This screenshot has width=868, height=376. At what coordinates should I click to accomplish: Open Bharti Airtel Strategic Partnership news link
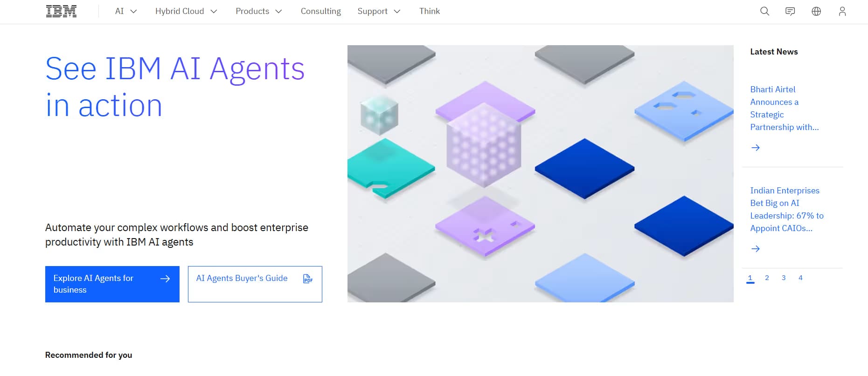(x=785, y=108)
